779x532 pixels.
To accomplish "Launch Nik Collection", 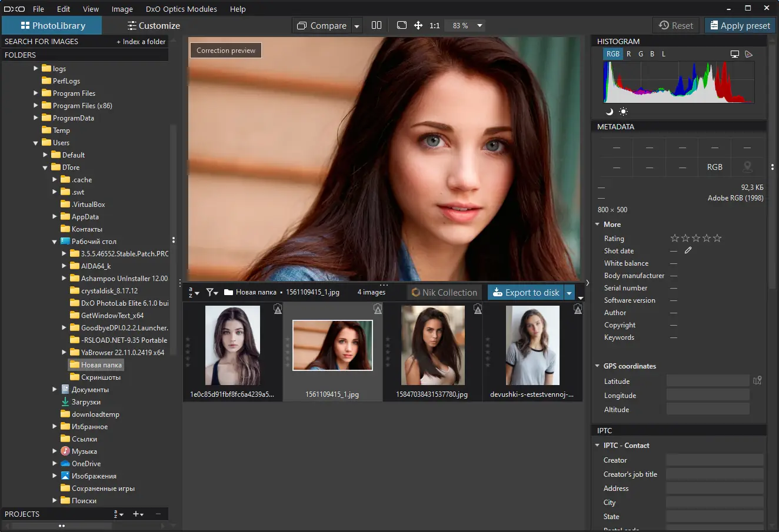I will 444,292.
